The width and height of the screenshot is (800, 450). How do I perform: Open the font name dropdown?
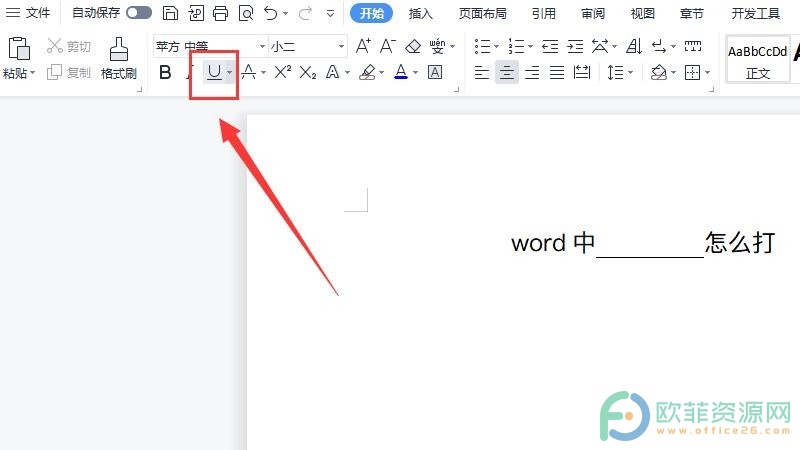[262, 46]
